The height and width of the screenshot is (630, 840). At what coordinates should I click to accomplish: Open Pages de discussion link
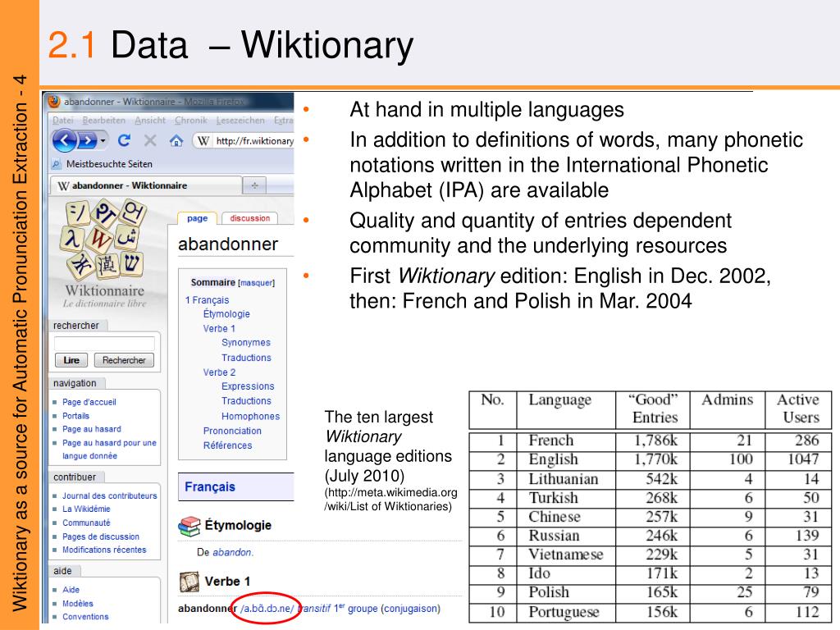pos(101,536)
